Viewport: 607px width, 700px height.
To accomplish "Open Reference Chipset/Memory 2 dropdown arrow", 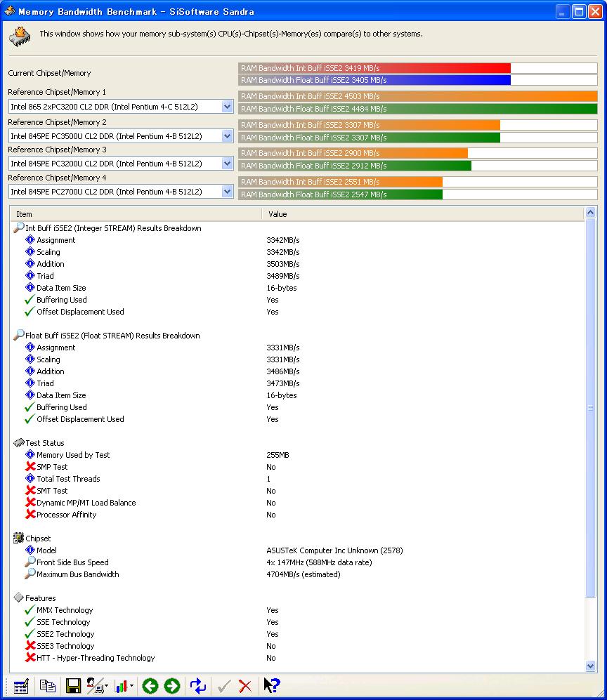I will coord(227,136).
